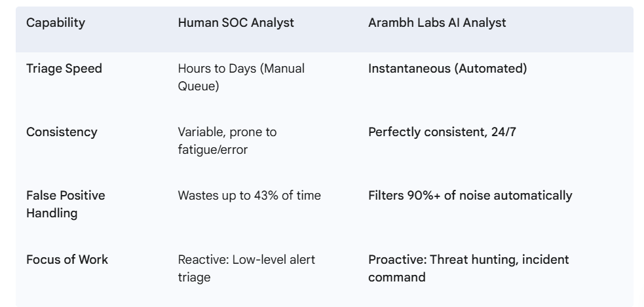The image size is (644, 307).
Task: Select the Capability column header
Action: tap(56, 22)
